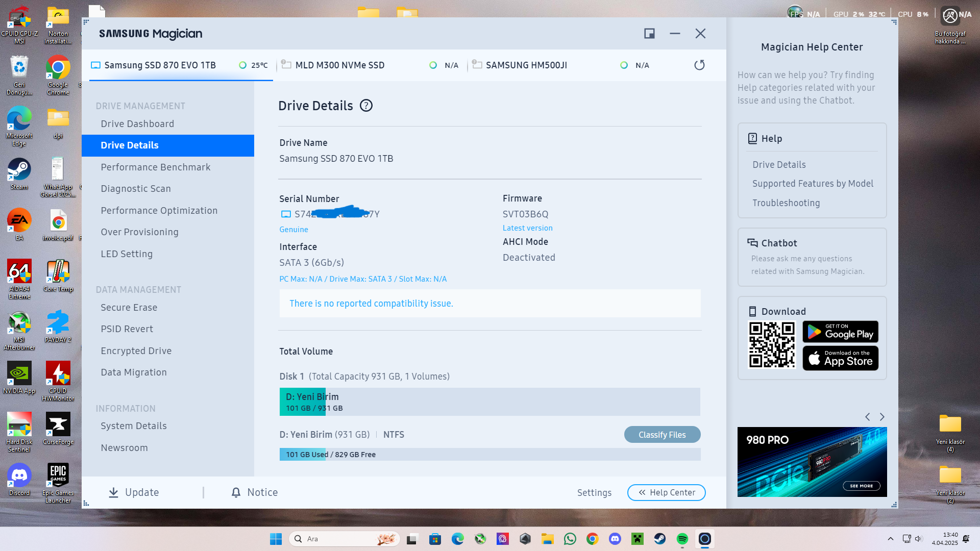
Task: Open Supported Features by Model help topic
Action: (x=813, y=184)
